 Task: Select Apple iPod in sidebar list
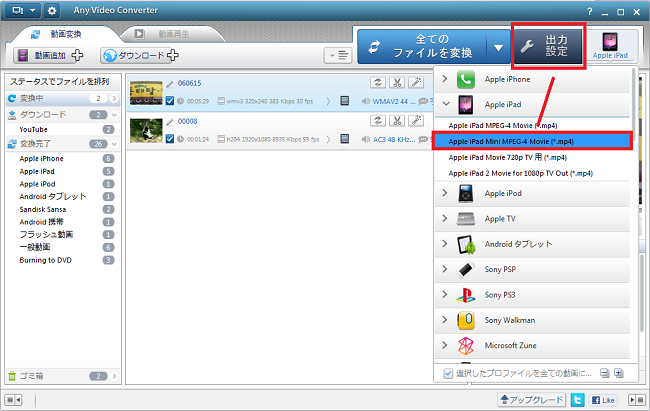[37, 184]
